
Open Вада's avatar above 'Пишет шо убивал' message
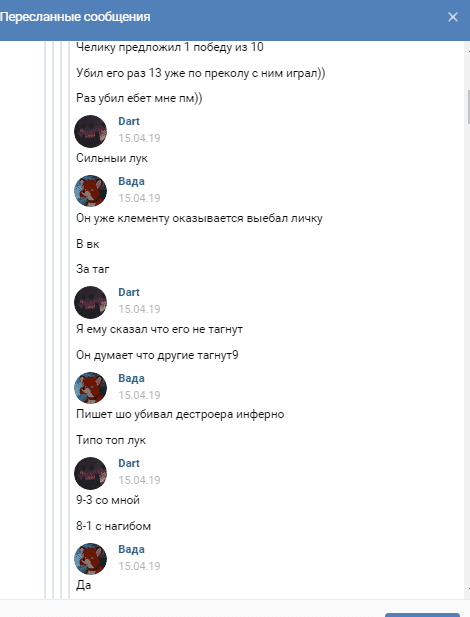click(x=91, y=388)
